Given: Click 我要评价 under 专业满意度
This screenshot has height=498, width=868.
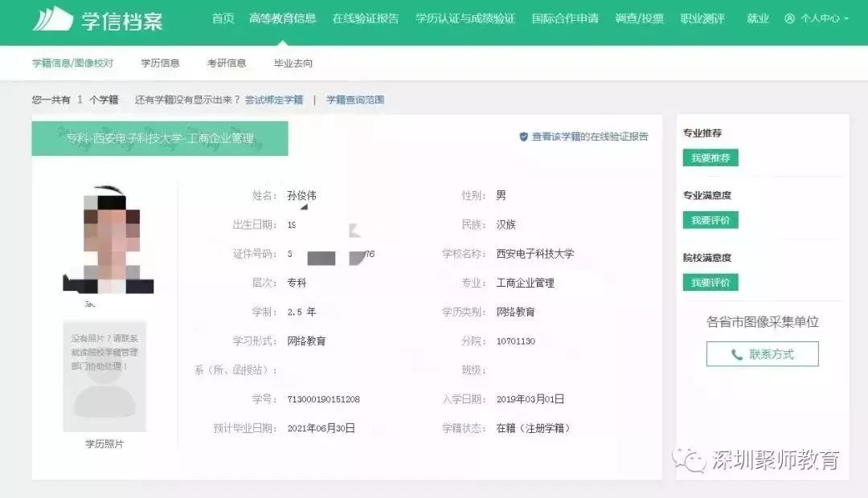Looking at the screenshot, I should tap(710, 220).
